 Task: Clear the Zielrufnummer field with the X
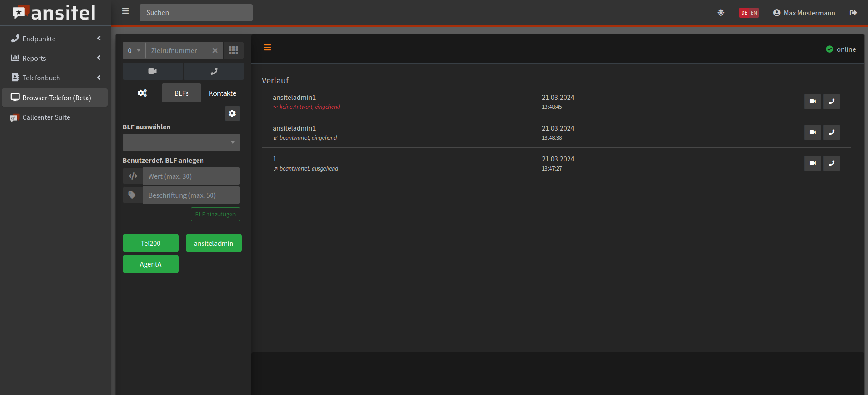215,50
